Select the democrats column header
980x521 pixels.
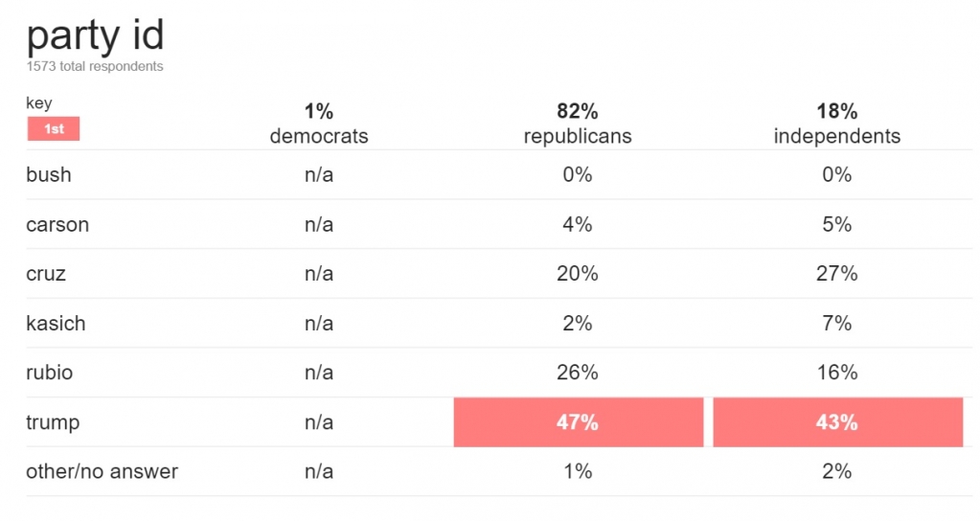[x=319, y=125]
